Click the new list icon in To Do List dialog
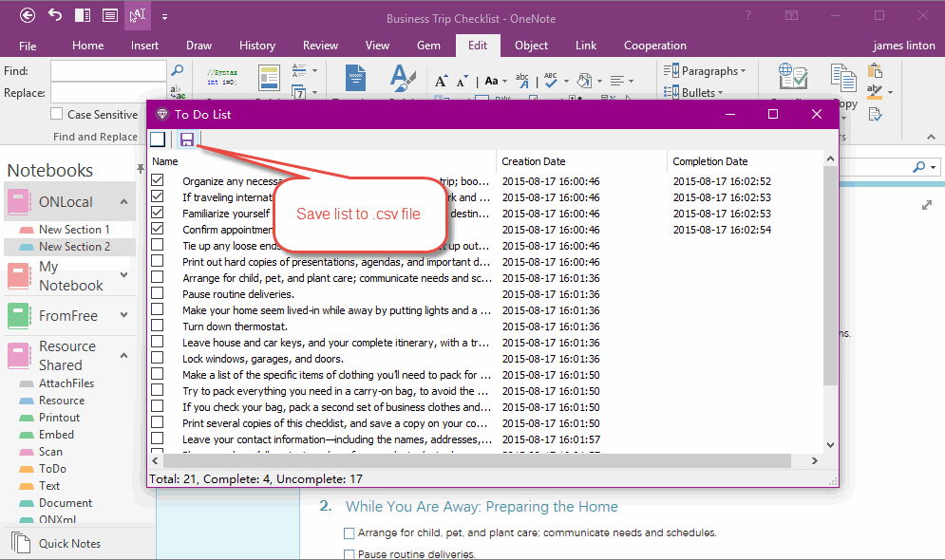 (x=158, y=139)
